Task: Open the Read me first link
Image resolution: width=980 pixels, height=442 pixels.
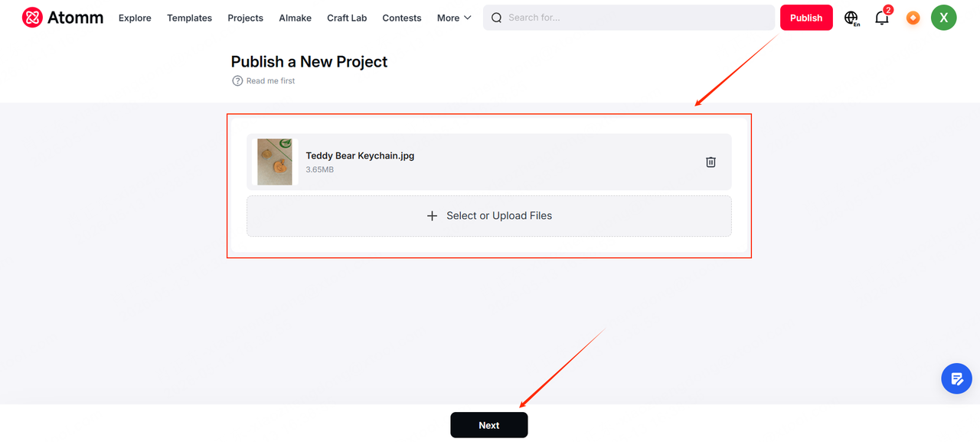Action: [x=270, y=80]
